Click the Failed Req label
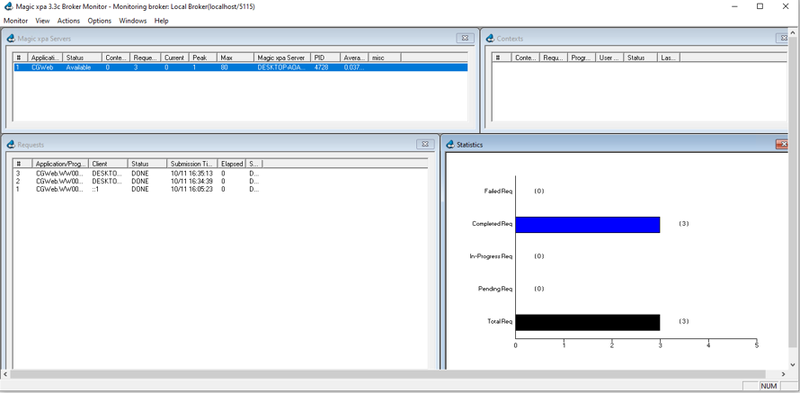The image size is (800, 393). (x=498, y=191)
